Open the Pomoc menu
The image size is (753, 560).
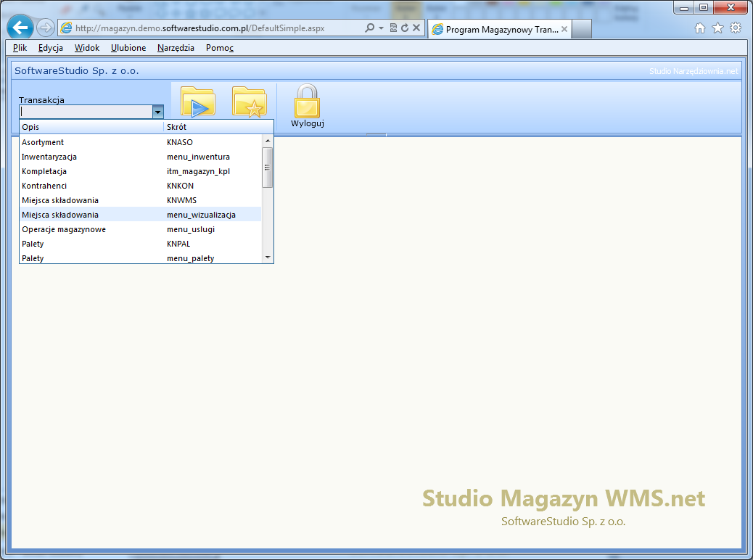point(220,48)
